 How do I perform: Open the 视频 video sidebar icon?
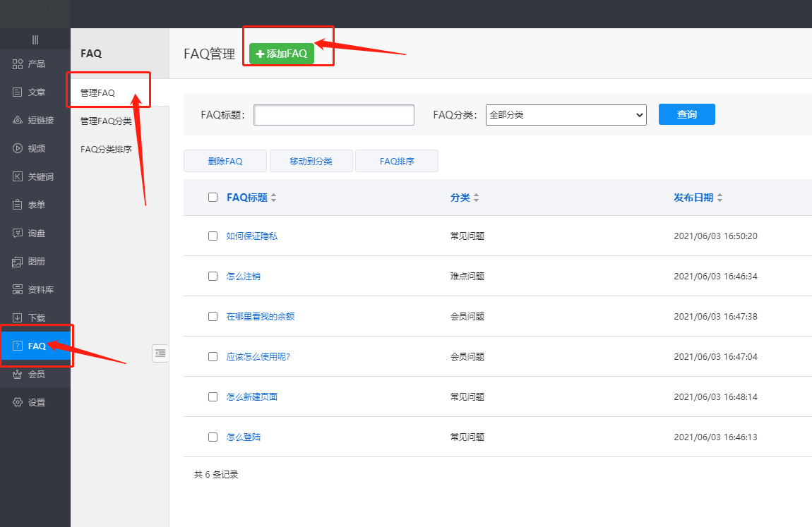click(x=18, y=149)
